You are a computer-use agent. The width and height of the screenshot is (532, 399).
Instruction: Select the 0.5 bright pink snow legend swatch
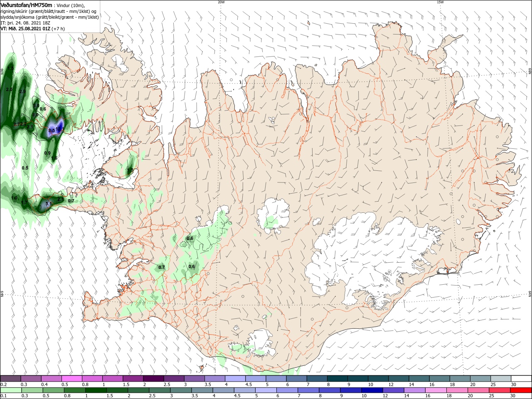point(72,379)
